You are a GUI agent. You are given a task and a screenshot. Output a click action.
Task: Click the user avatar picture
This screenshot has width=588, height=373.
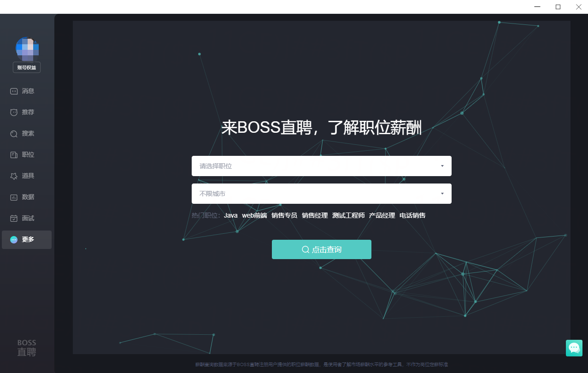pyautogui.click(x=27, y=49)
